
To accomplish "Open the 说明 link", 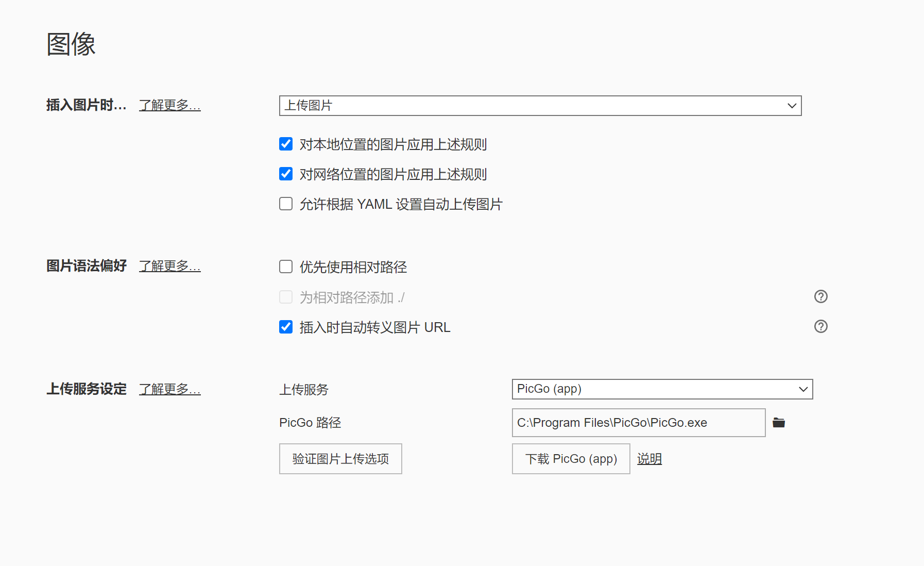I will point(649,459).
